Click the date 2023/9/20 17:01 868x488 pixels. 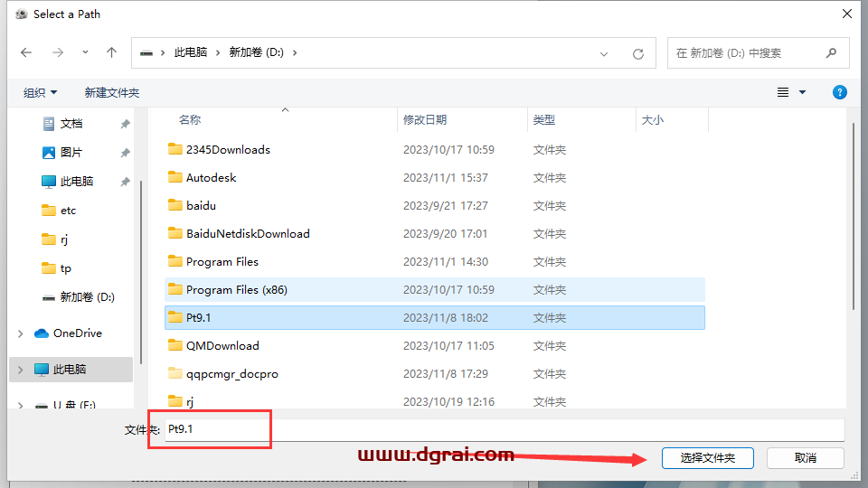click(x=445, y=234)
